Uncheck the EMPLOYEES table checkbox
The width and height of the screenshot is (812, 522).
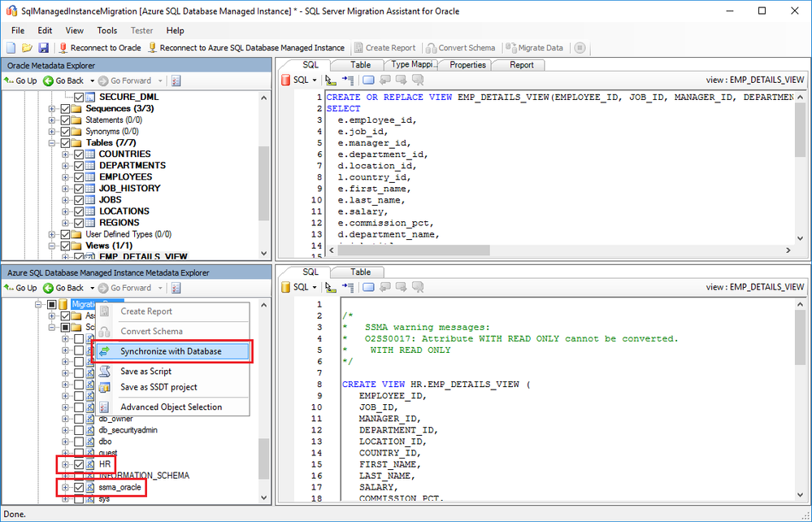(79, 177)
